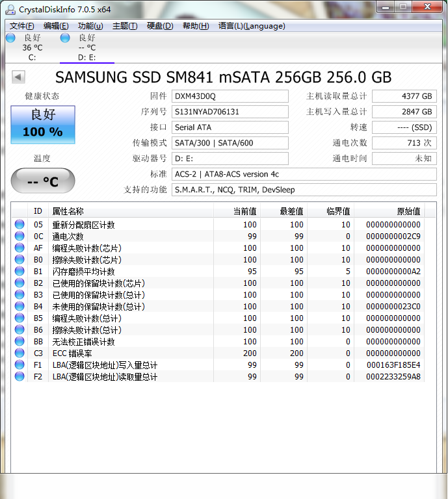Screen dimensions: 448x499
Task: Click the firmware field DXM43D0Q
Action: click(x=230, y=96)
